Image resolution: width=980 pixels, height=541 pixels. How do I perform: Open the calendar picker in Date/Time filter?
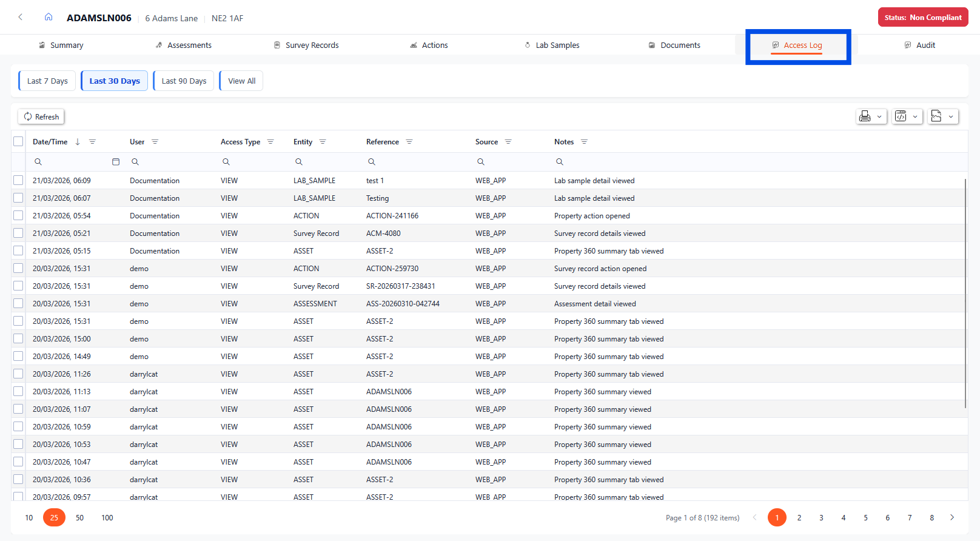pos(116,162)
